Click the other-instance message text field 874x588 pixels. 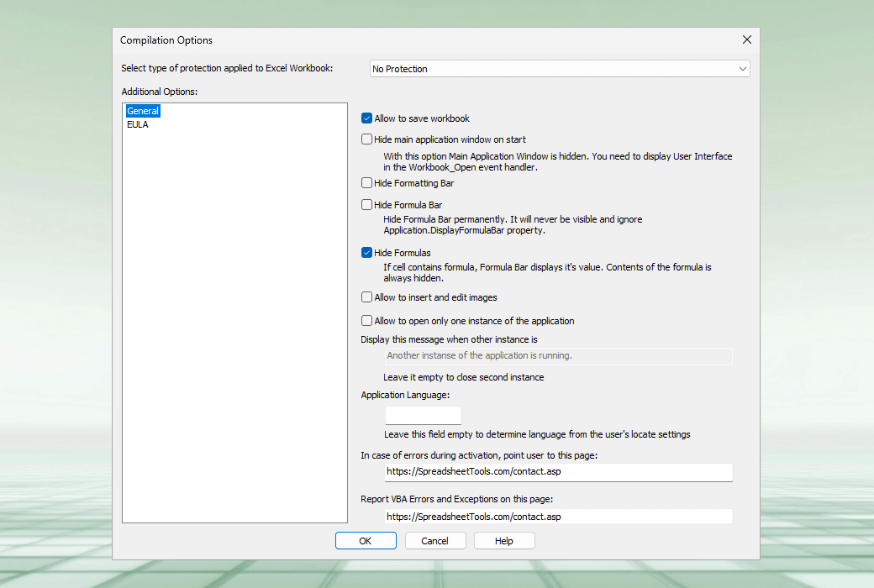tap(557, 356)
